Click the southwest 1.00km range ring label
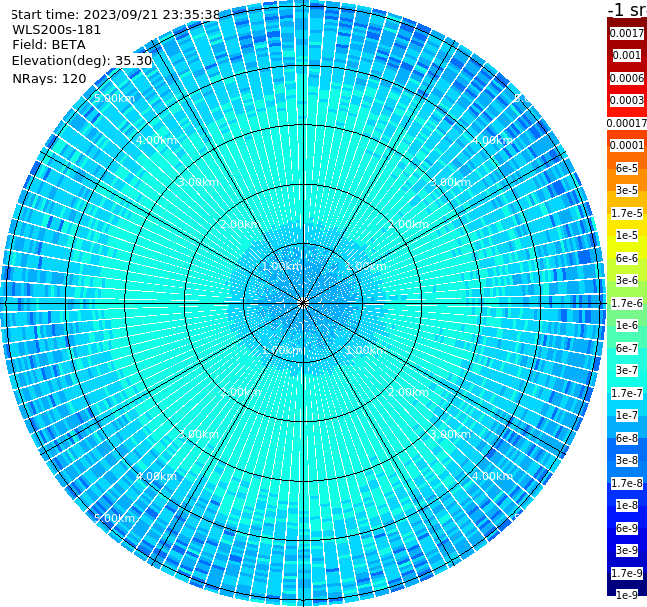The height and width of the screenshot is (607, 647). (x=283, y=350)
